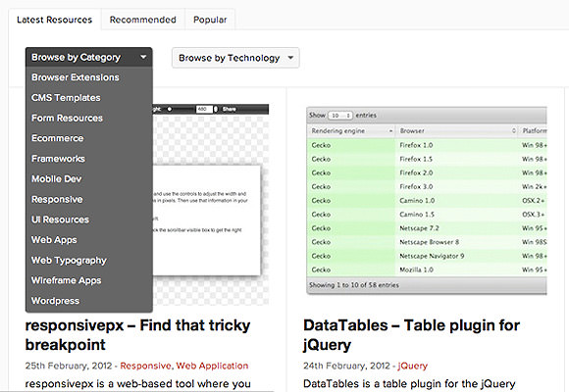Follow the jQuery tag link

coord(413,366)
